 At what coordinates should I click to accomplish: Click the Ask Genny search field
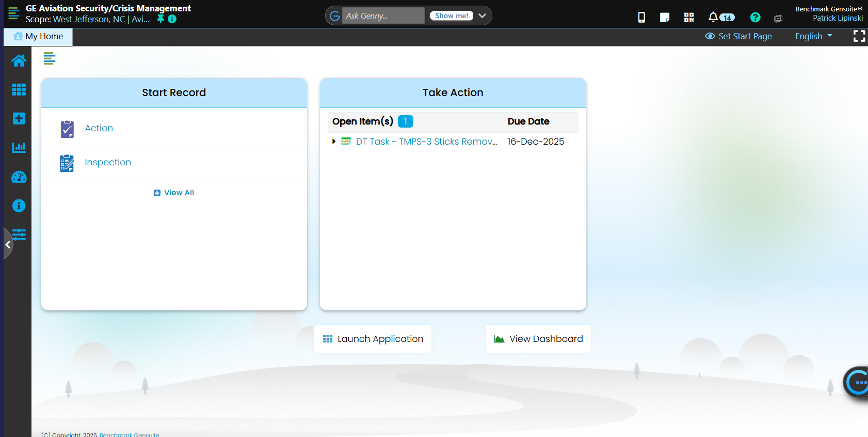click(383, 16)
